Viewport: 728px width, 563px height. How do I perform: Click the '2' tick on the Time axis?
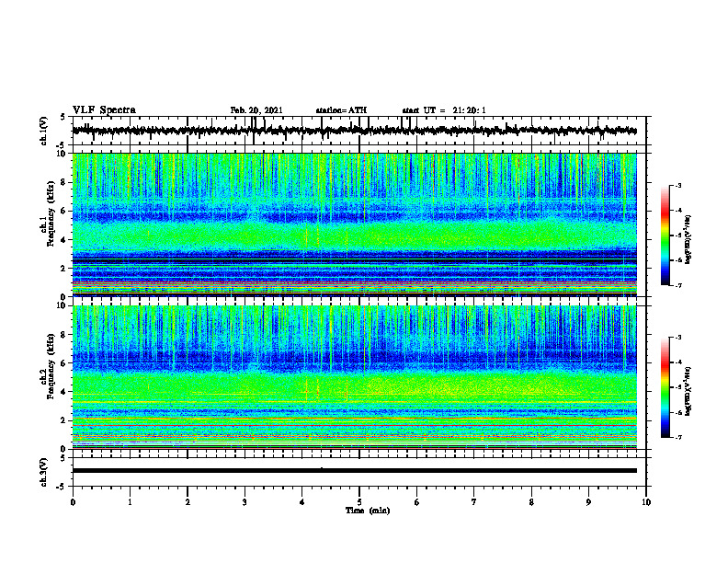click(188, 502)
